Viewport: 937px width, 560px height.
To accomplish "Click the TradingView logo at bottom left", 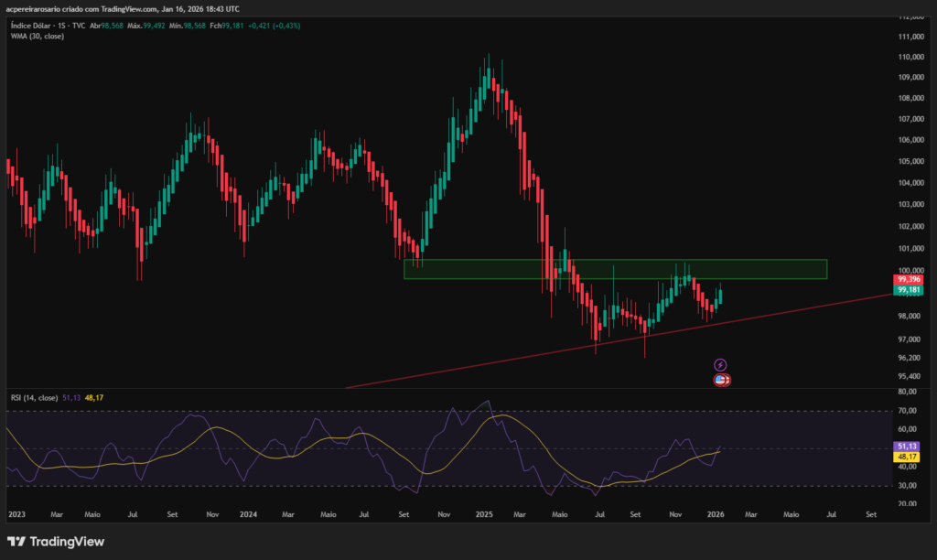I will pos(55,541).
